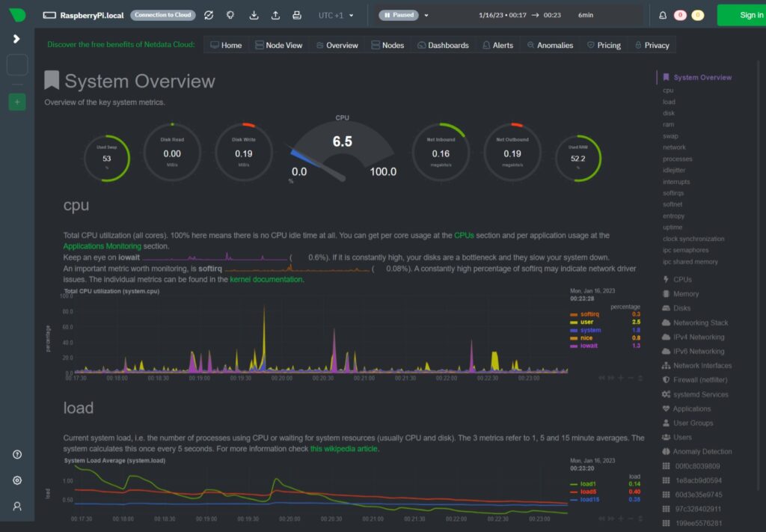Open the settings gear in left sidebar
The width and height of the screenshot is (766, 532).
click(x=16, y=480)
